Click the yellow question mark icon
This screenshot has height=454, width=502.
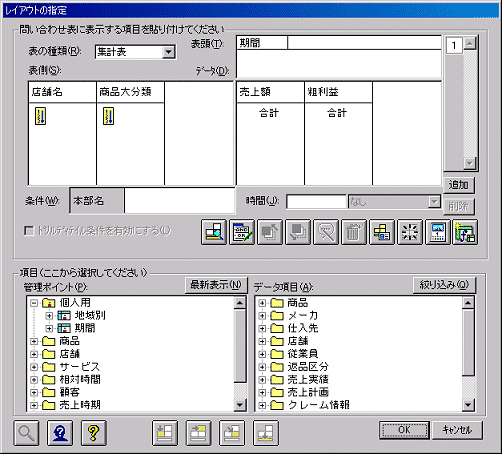(94, 433)
